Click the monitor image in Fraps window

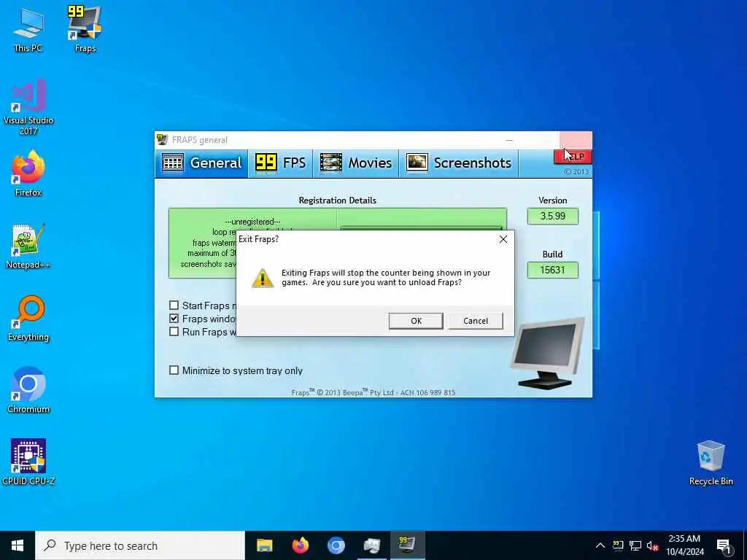point(548,354)
